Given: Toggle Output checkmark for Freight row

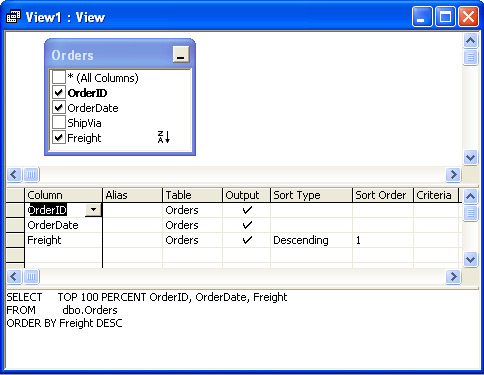Looking at the screenshot, I should click(247, 240).
